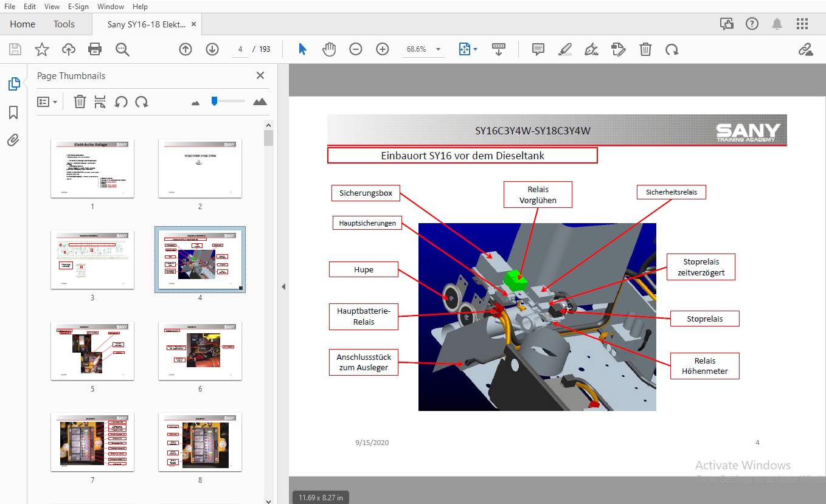Viewport: 826px width, 504px height.
Task: Collapse the left navigation pane arrow
Action: [x=283, y=286]
